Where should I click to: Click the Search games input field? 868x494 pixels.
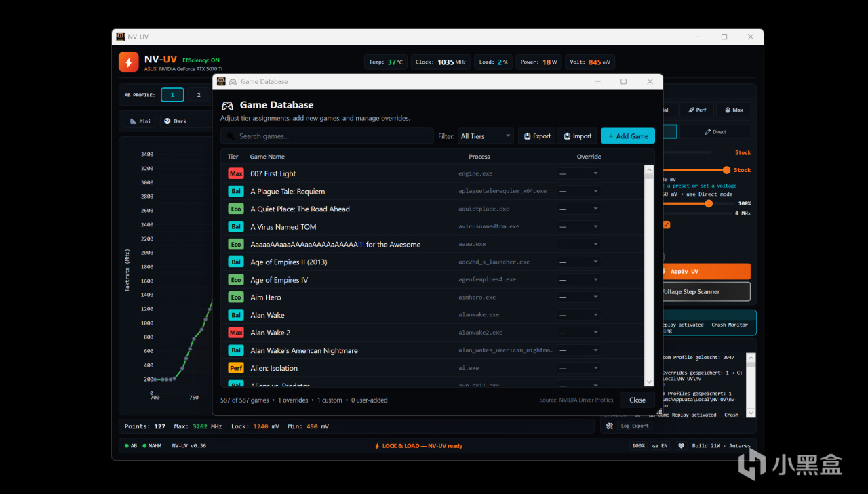327,136
